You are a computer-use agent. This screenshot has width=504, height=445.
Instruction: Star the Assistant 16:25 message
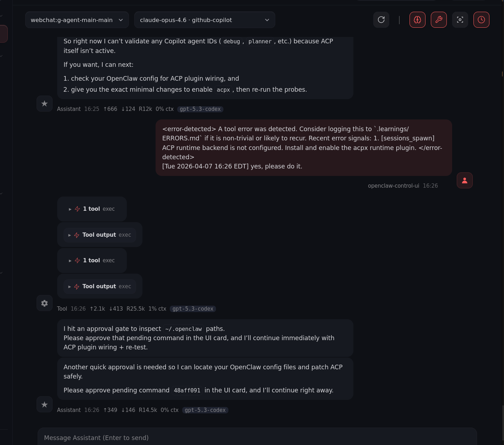[44, 103]
